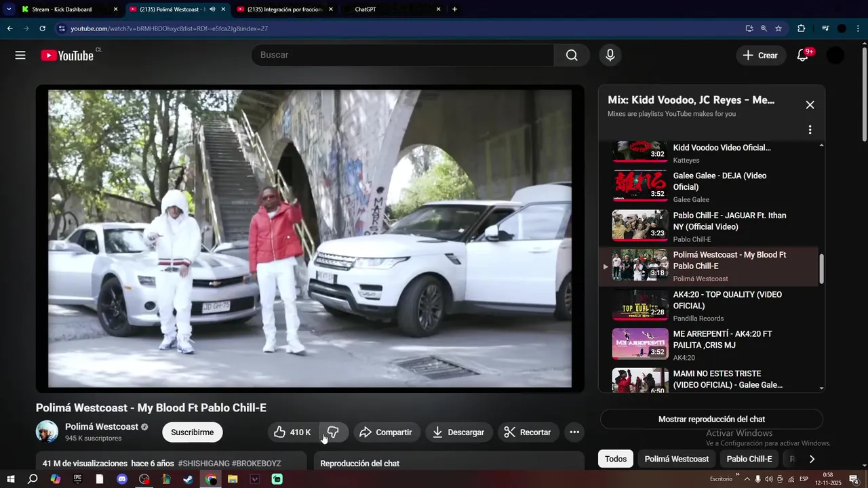Go back in browser history

[x=9, y=28]
